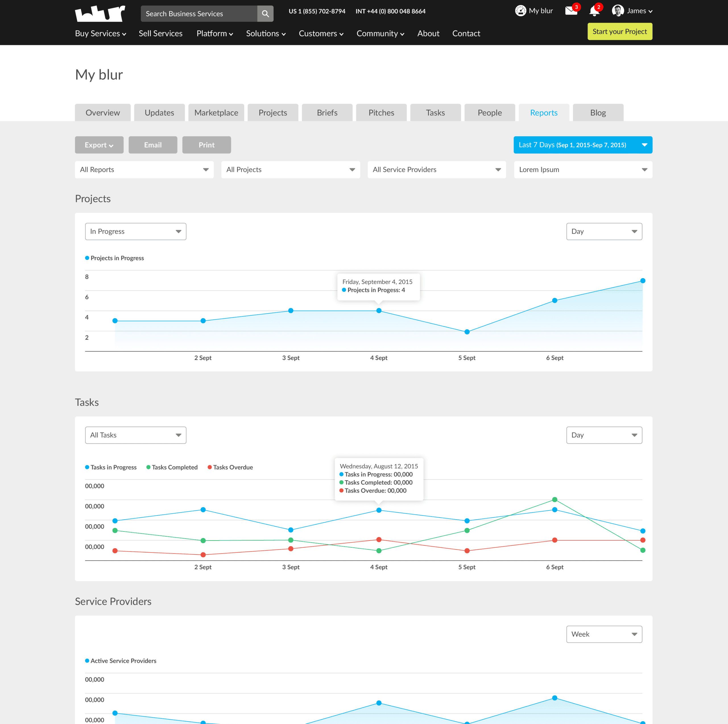This screenshot has width=728, height=724.
Task: Click the Search Business Services field
Action: pyautogui.click(x=199, y=14)
